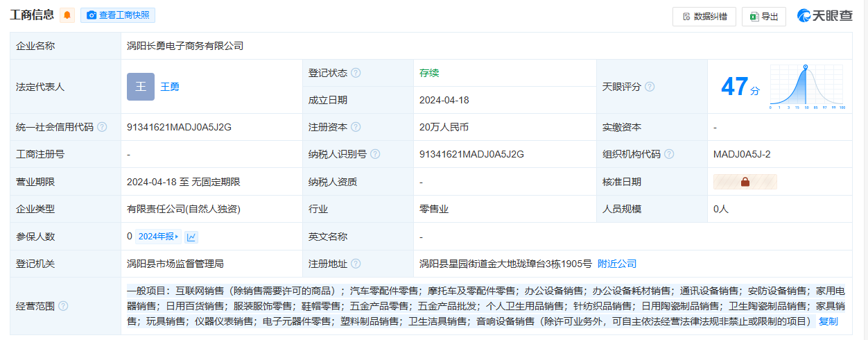Click business term 2024-04-18 至 无固定期限
Image resolution: width=868 pixels, height=340 pixels.
(184, 182)
